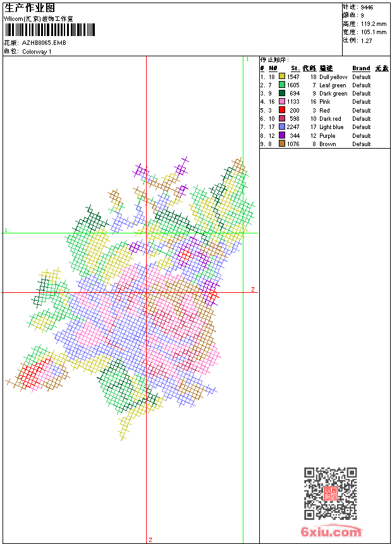Click the barcode under the studio name
392x544 pixels.
[49, 30]
